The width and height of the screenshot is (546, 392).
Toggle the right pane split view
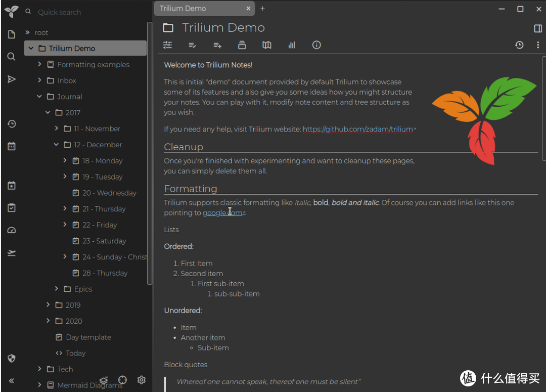coord(538,28)
